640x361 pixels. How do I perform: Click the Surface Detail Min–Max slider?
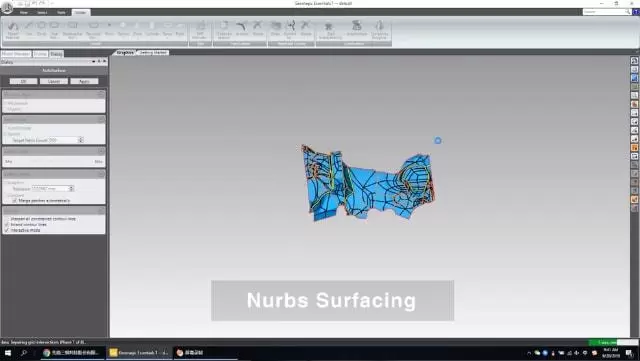pyautogui.click(x=53, y=162)
